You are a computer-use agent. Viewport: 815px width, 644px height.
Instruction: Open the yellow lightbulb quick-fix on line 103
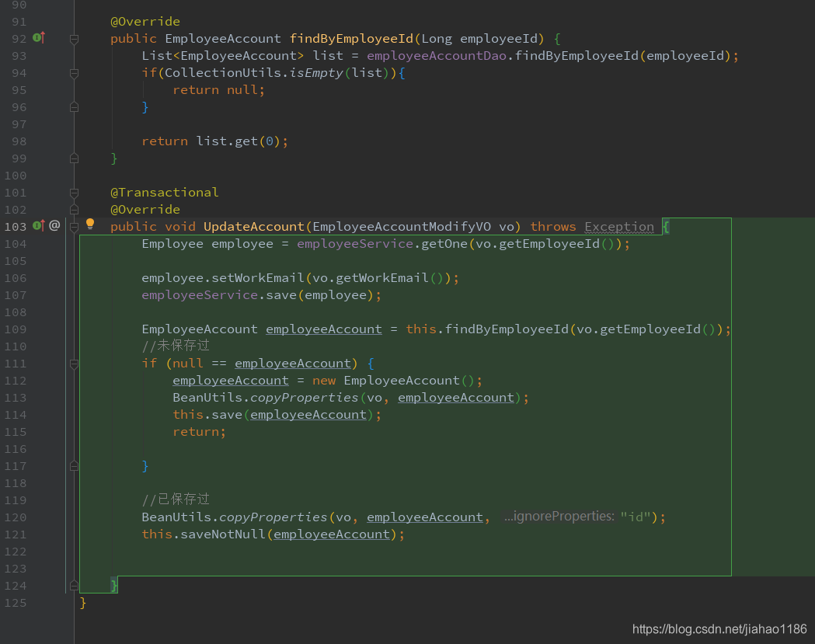90,224
